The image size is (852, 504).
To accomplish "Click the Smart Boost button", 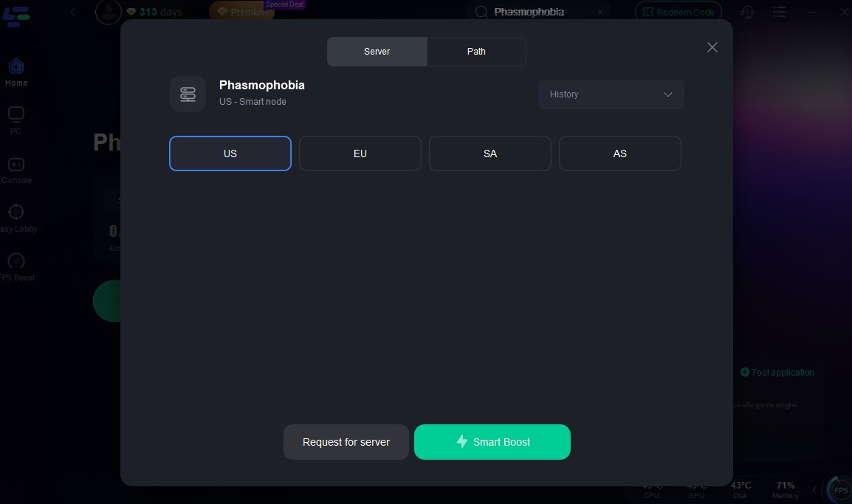I will 492,442.
